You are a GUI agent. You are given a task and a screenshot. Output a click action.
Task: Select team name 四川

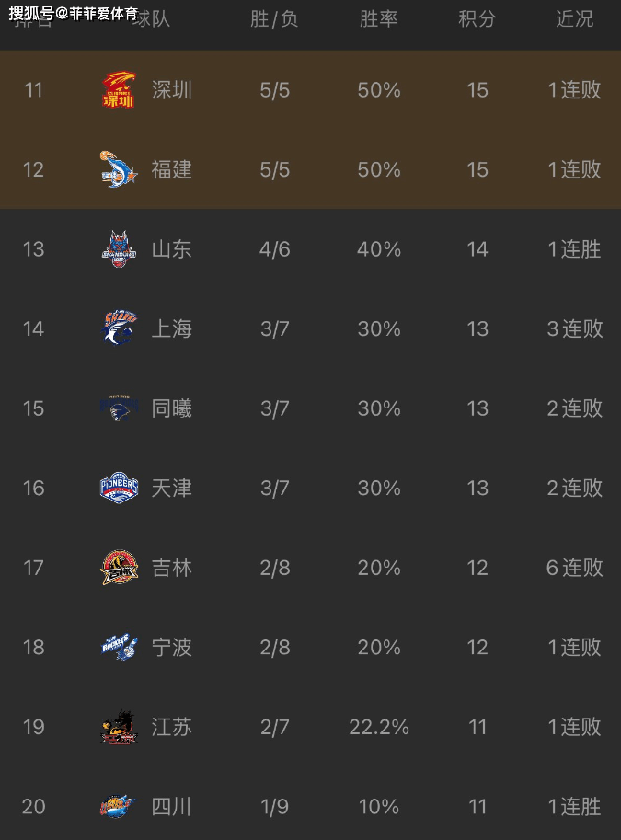pyautogui.click(x=171, y=806)
